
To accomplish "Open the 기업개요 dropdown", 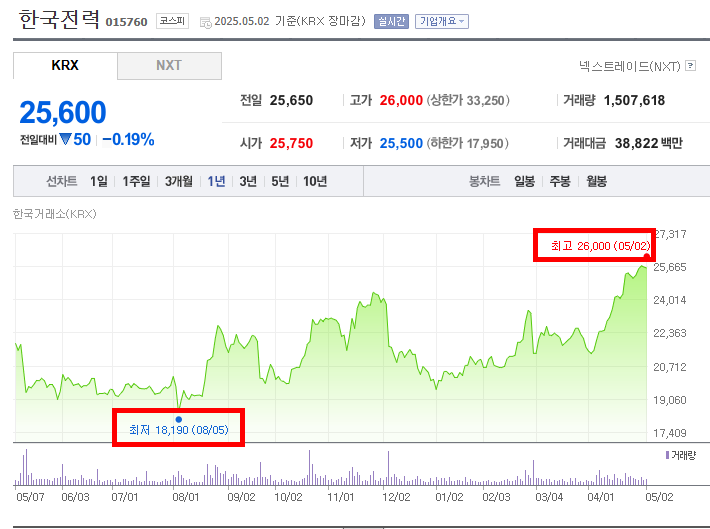I will 442,21.
